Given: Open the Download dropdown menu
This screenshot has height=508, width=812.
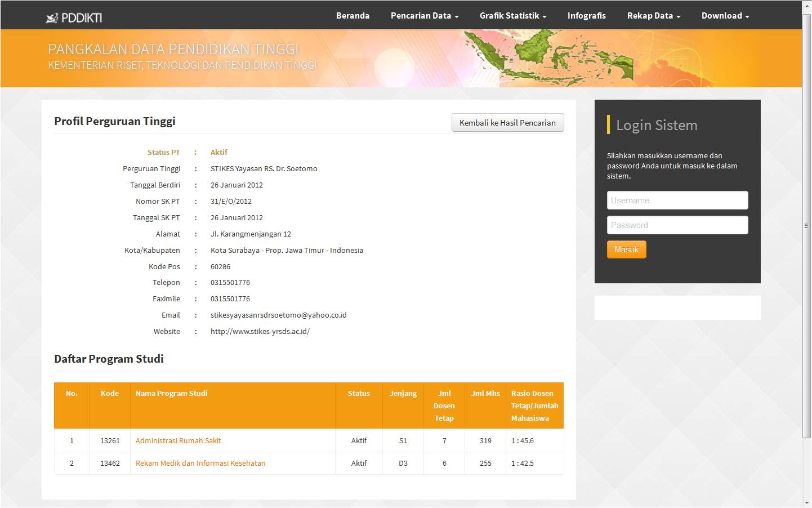Looking at the screenshot, I should [x=725, y=16].
